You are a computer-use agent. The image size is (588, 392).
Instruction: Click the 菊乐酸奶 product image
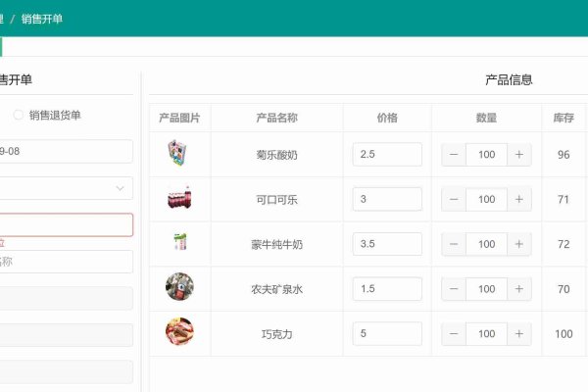(178, 153)
